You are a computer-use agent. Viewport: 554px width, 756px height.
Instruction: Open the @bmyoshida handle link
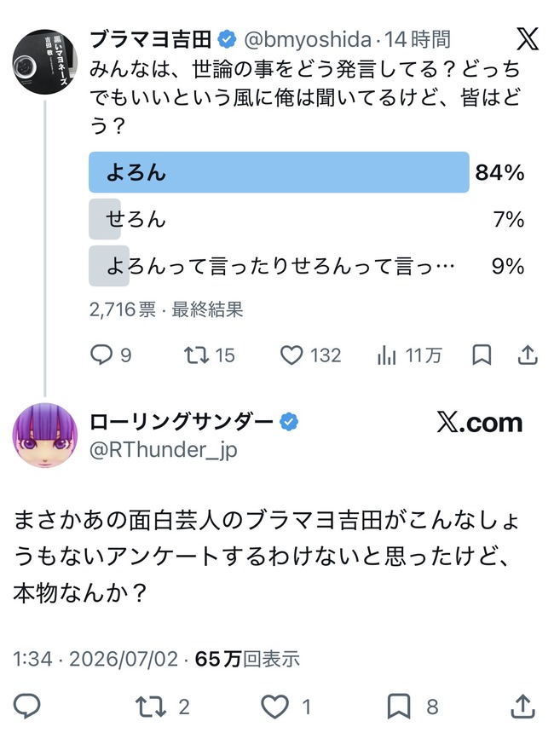click(x=308, y=39)
